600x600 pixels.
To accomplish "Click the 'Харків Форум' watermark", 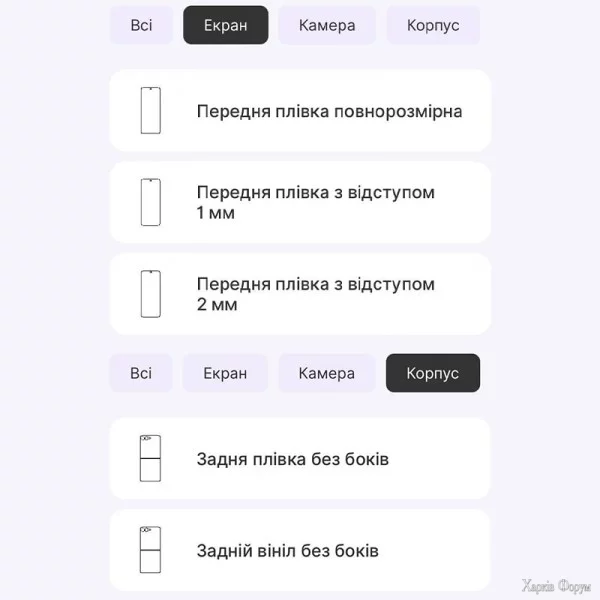I will tap(557, 586).
